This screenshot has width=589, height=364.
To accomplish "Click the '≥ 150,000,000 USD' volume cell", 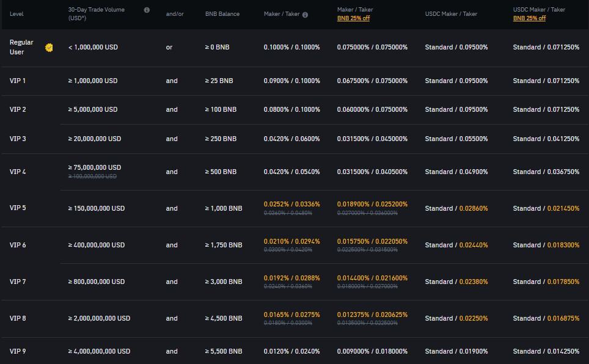I will 96,208.
